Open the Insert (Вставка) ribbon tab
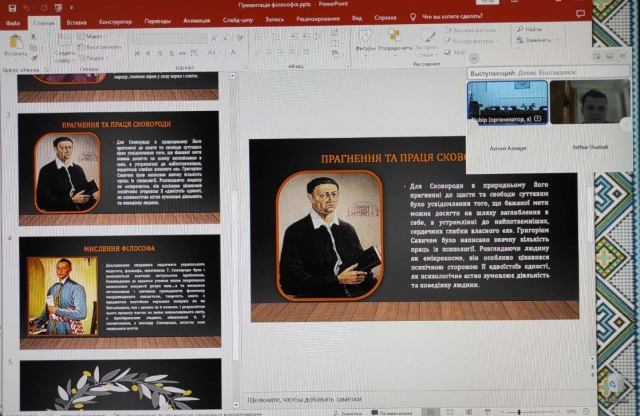Screen dimensions: 640x416 click(76, 19)
